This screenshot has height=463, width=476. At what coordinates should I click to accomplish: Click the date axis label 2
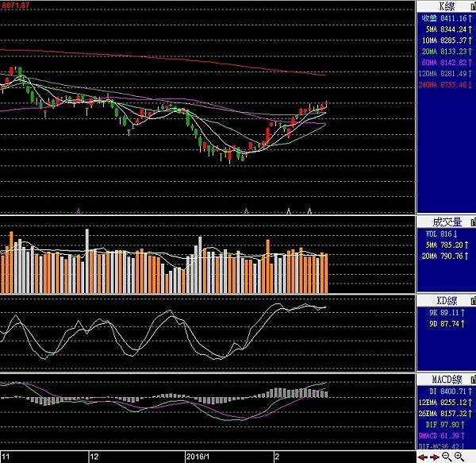tap(277, 457)
